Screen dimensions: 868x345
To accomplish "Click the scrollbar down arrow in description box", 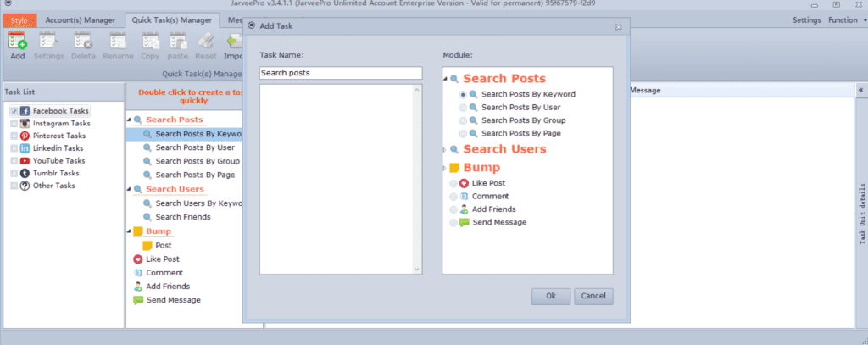I will click(x=417, y=269).
